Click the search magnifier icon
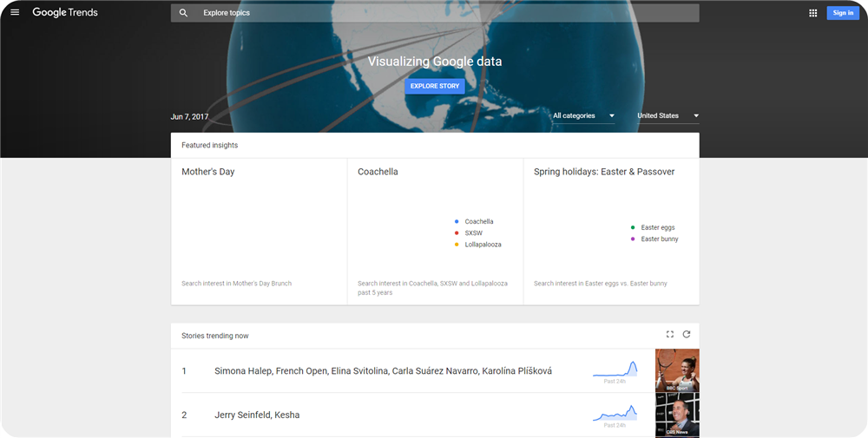The image size is (868, 438). (183, 13)
